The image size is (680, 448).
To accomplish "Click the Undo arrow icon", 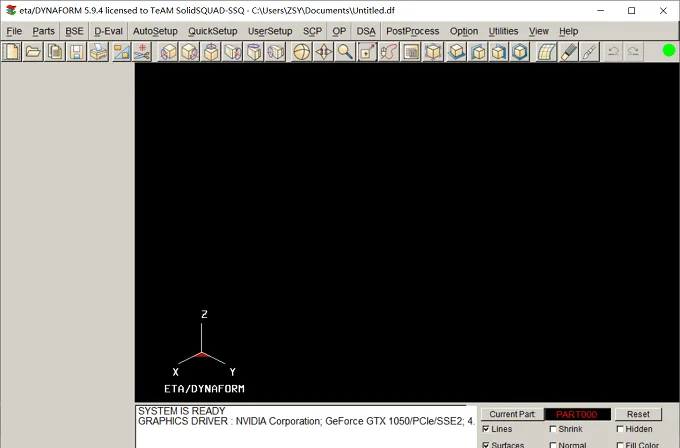I will (x=613, y=52).
